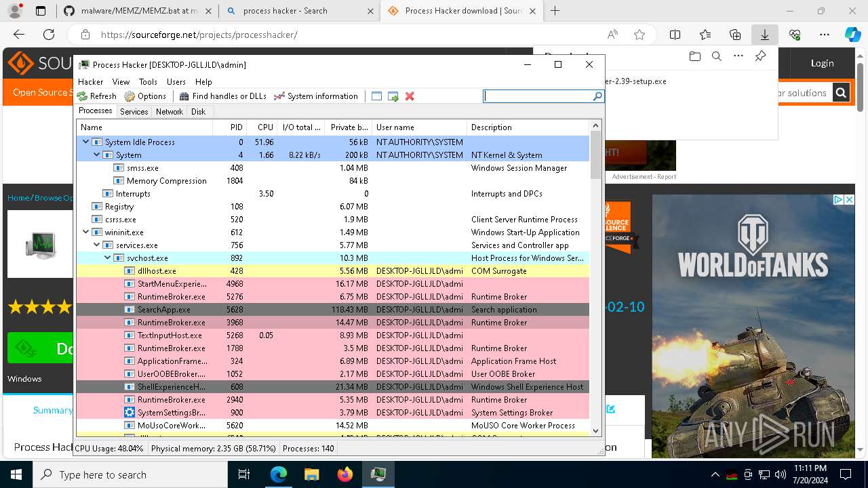The image size is (868, 488).
Task: Toggle the Edge Downloads toolbar button
Action: (x=765, y=35)
